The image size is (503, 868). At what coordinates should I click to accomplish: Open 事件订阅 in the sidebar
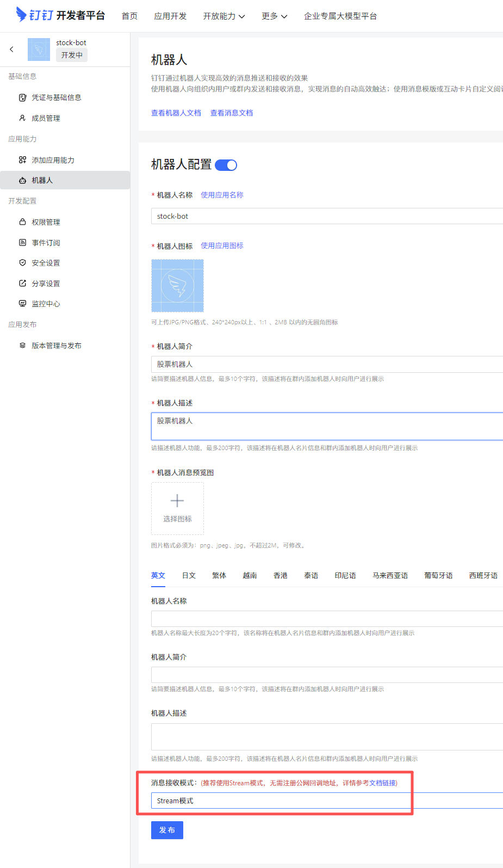(x=46, y=243)
